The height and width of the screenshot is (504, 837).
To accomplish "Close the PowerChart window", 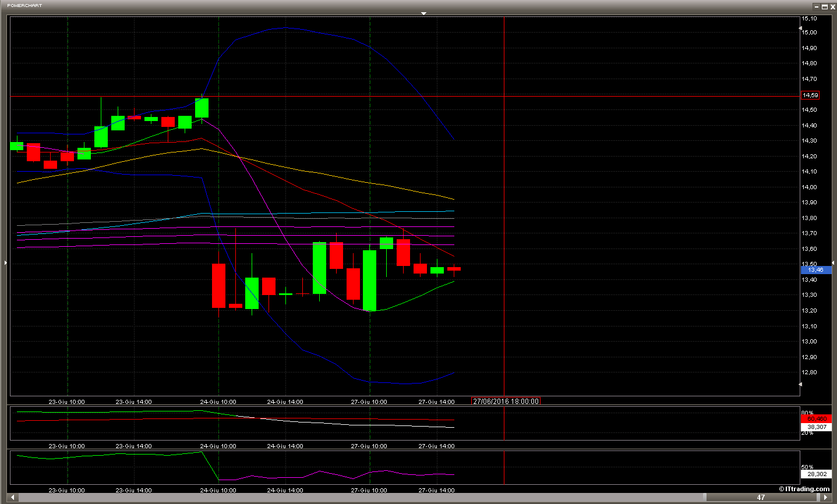I will (832, 7).
